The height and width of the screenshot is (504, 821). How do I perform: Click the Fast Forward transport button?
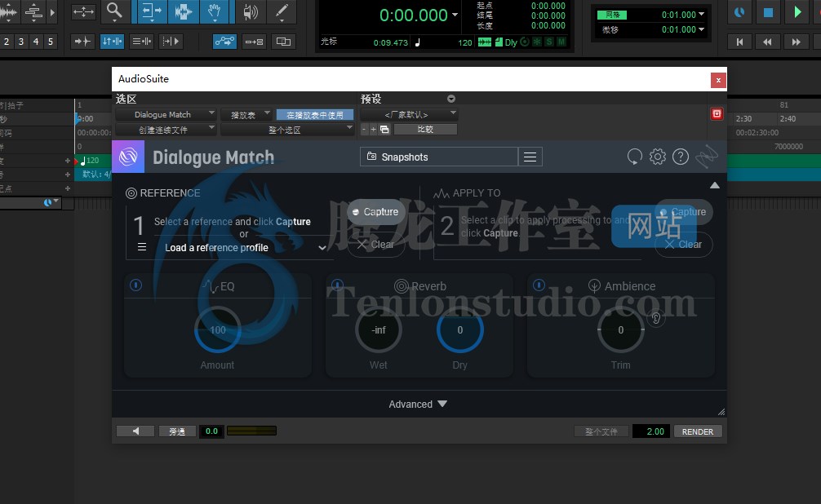(796, 42)
